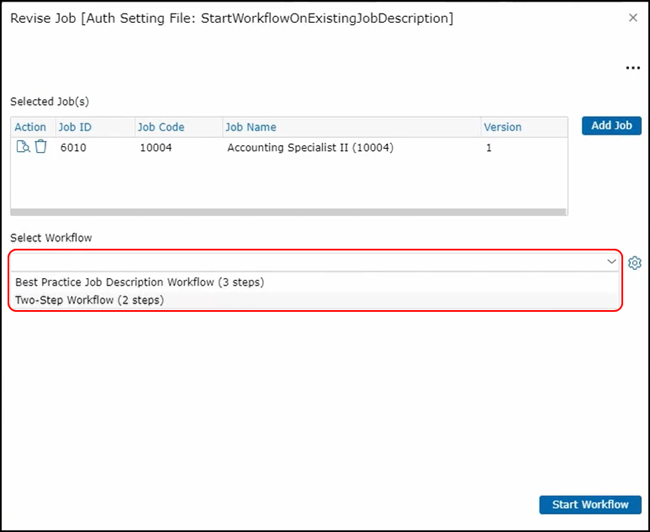Click the view job details icon

pyautogui.click(x=22, y=147)
